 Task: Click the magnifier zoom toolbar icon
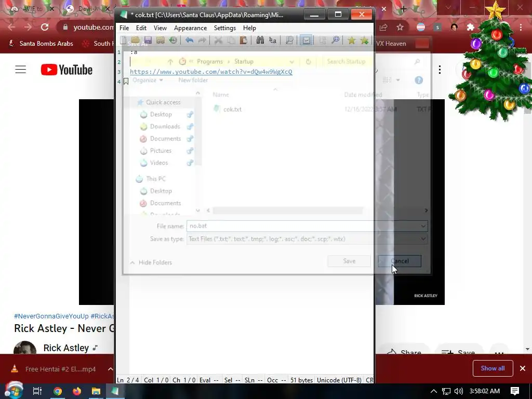click(336, 41)
